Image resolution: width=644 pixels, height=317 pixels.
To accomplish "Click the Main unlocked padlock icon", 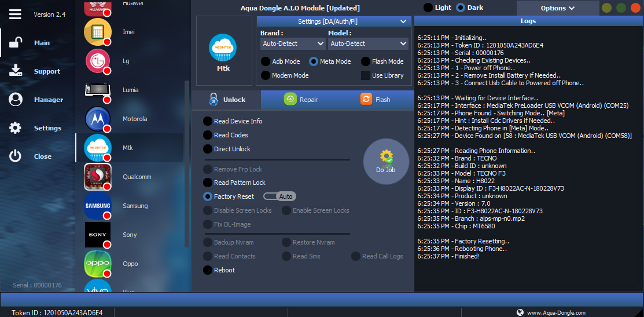I will (15, 42).
